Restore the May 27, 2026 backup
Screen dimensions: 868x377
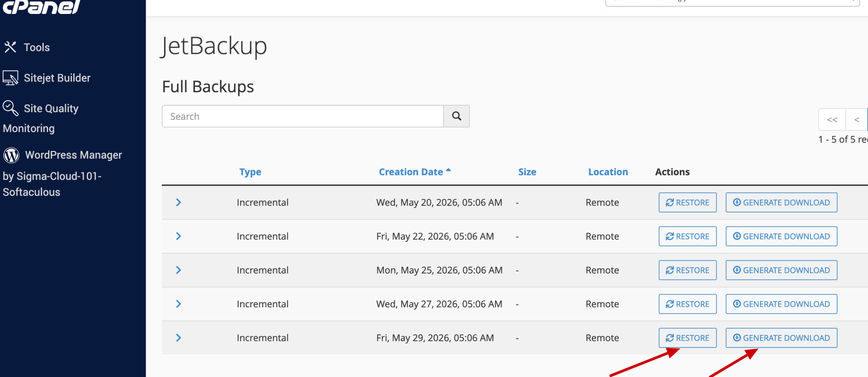688,304
